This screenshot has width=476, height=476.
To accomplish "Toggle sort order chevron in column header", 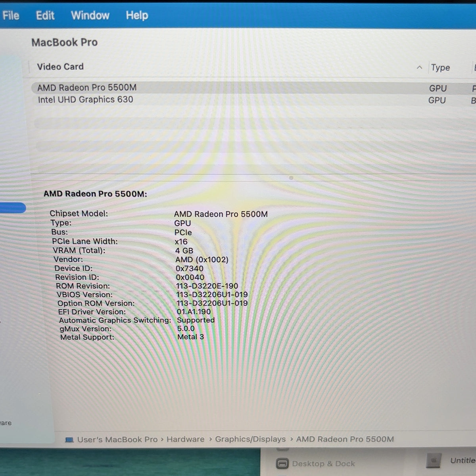I will click(x=419, y=67).
